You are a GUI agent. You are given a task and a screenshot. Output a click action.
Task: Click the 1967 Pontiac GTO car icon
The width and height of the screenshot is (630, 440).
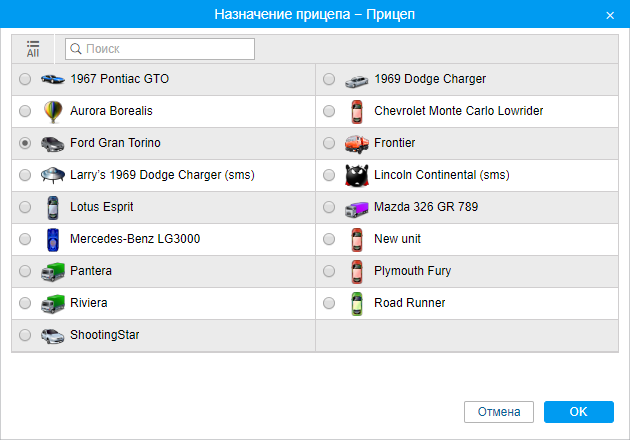(52, 79)
